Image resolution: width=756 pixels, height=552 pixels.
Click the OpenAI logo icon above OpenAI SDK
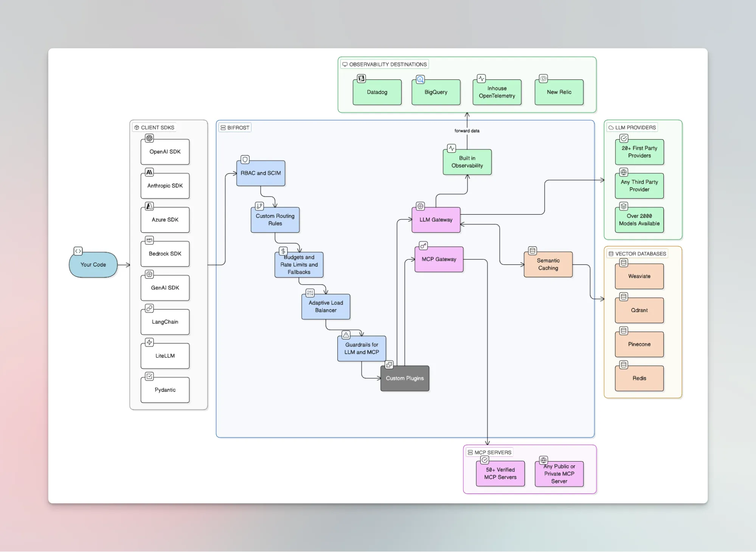point(149,138)
